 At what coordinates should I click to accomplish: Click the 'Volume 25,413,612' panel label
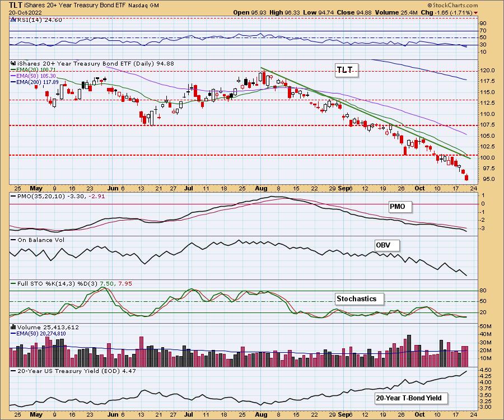(x=48, y=327)
